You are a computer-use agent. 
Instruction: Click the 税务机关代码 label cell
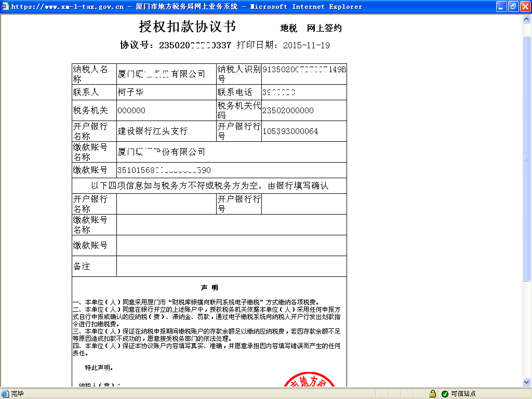tap(239, 110)
